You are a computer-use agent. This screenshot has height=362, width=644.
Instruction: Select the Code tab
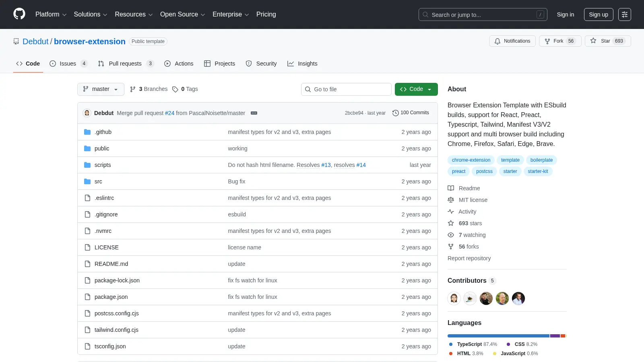tap(28, 64)
